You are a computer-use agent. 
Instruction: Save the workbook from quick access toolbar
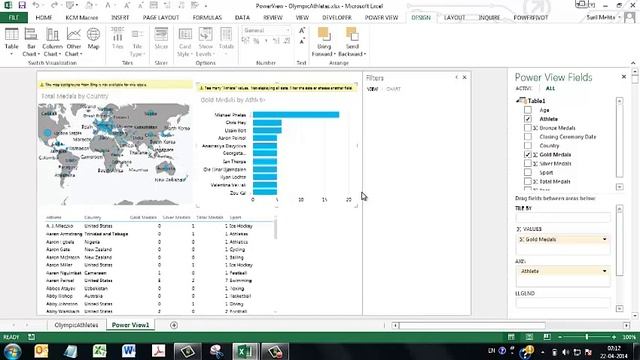22,6
